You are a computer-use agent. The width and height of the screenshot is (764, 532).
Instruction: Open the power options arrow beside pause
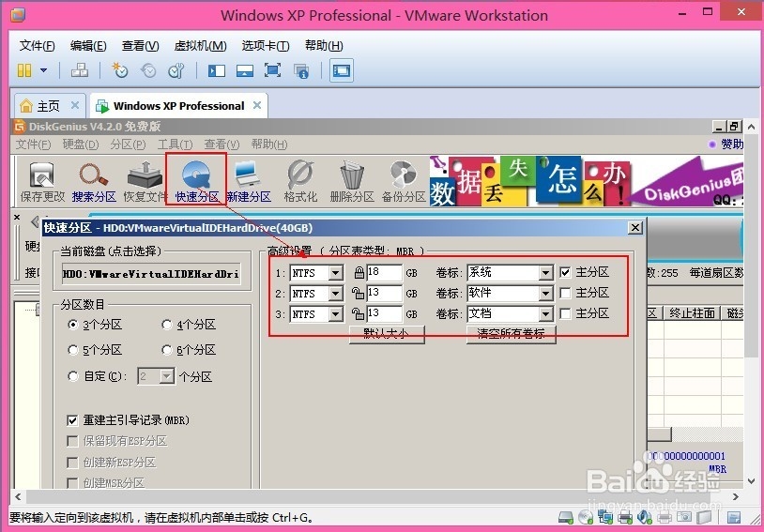44,70
